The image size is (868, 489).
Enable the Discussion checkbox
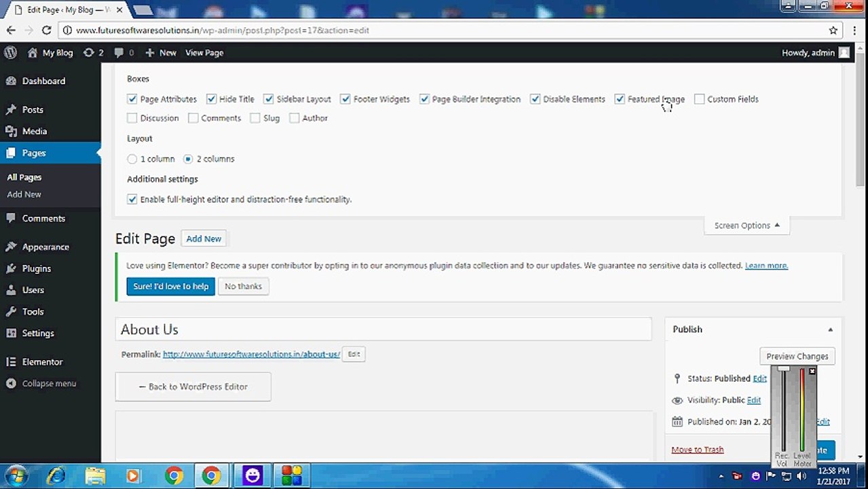click(132, 118)
